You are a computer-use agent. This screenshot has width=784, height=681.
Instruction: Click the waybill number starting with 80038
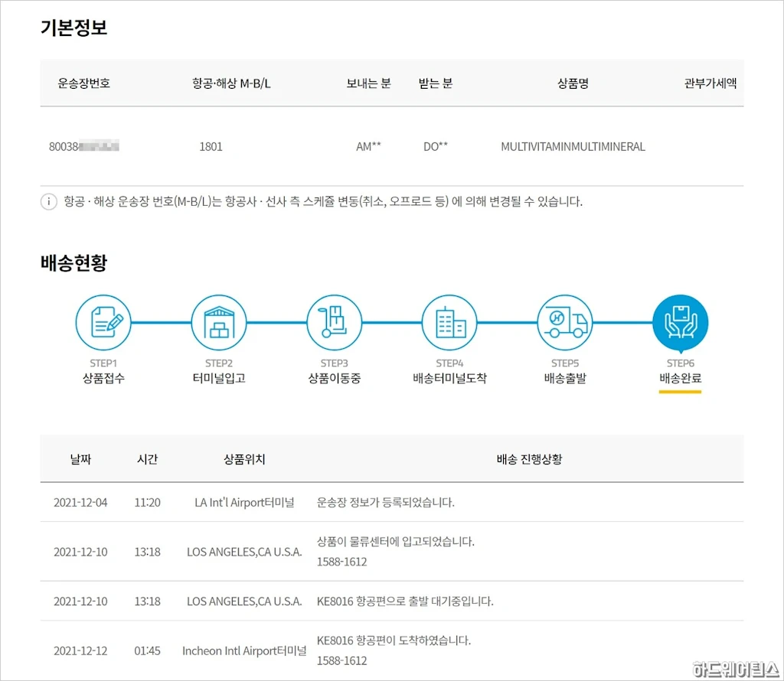84,146
